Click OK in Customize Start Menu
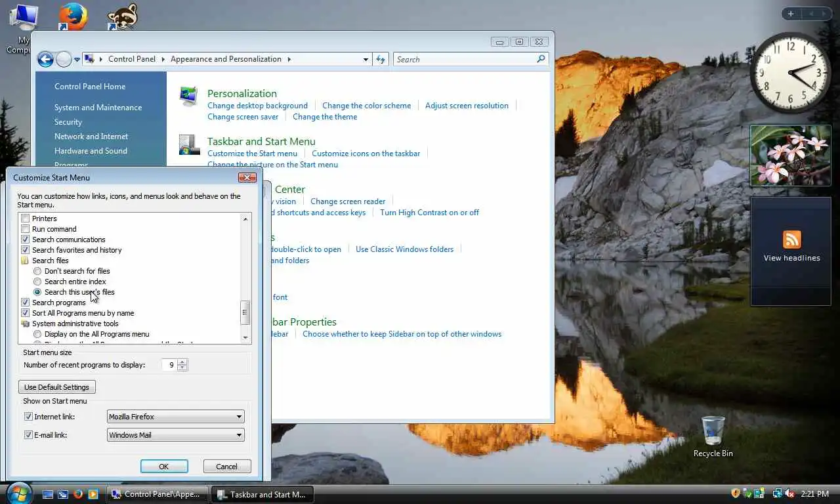The width and height of the screenshot is (840, 504). 164,467
